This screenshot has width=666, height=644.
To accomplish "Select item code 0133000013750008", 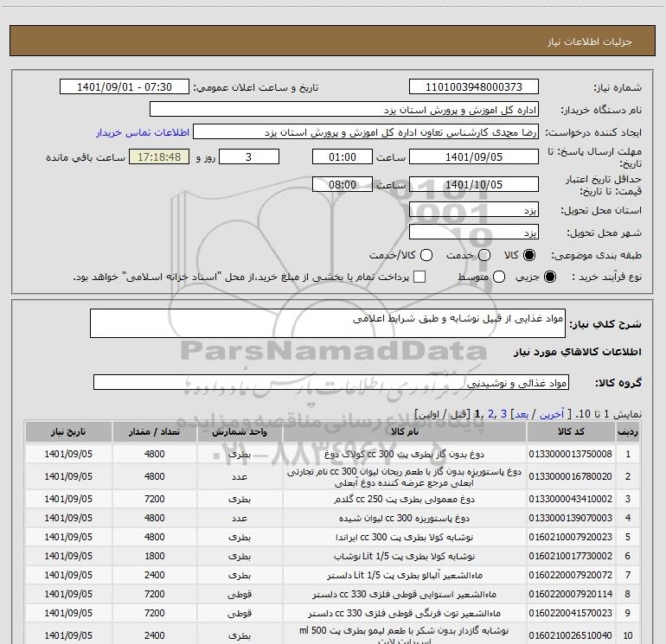I will click(571, 454).
